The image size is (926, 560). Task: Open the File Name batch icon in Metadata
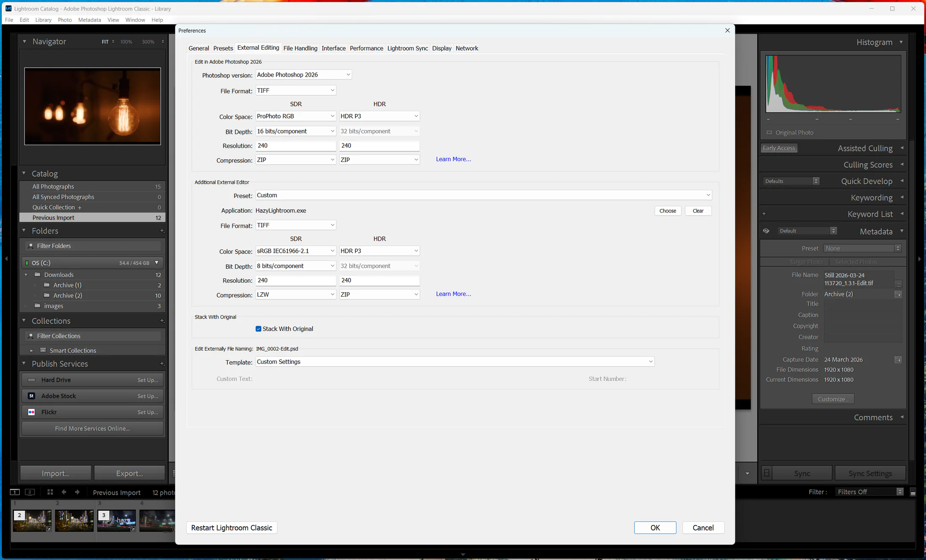pos(898,284)
